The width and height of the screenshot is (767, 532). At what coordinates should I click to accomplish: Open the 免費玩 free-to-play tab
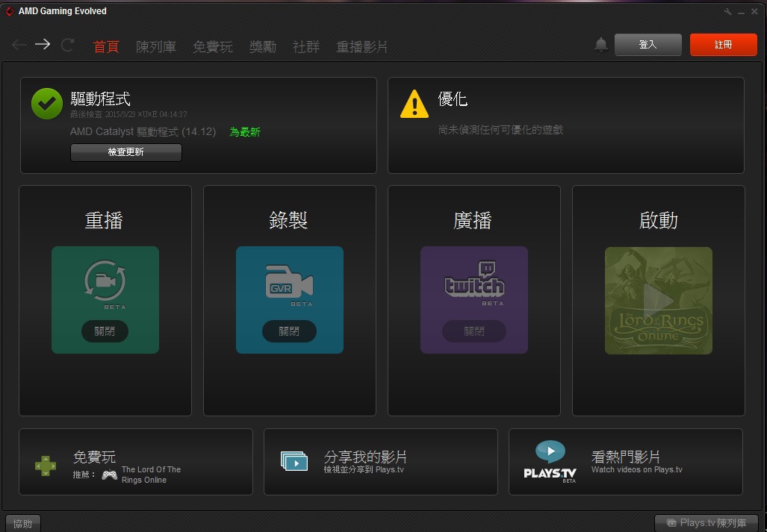pyautogui.click(x=213, y=46)
